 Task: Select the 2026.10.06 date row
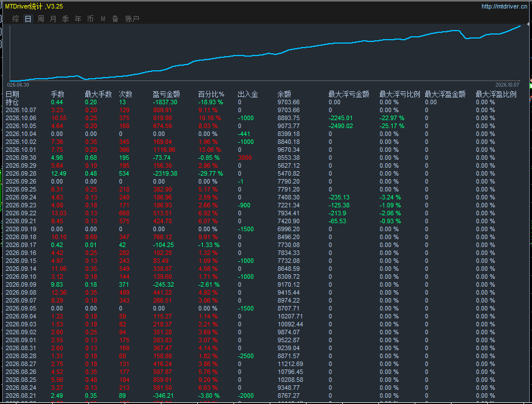[21, 118]
